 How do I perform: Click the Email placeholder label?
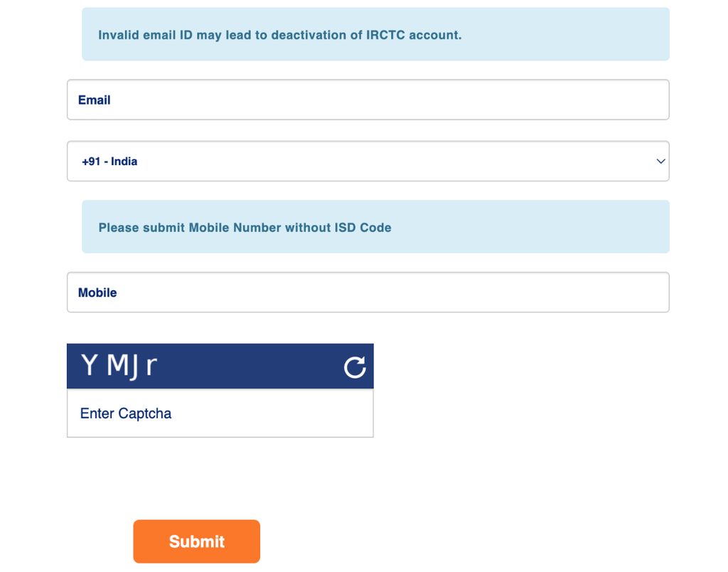(x=95, y=100)
